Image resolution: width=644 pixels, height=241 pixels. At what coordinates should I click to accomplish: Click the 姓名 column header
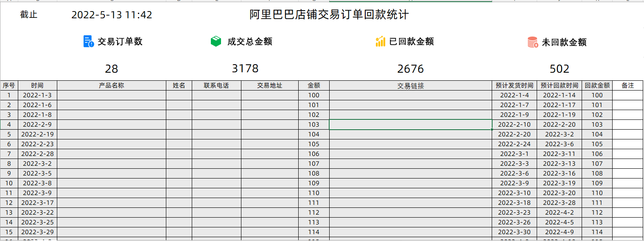(179, 85)
